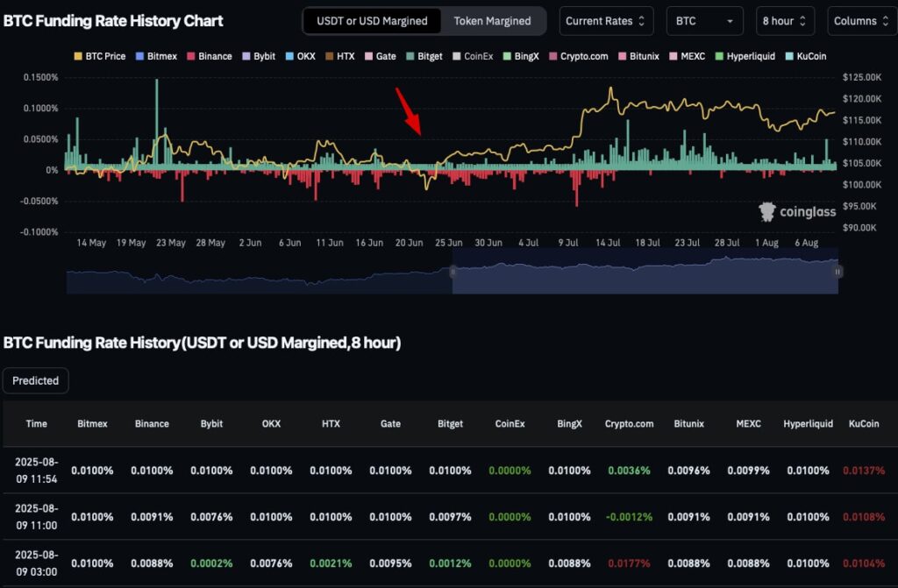
Task: Click the Binance table column header
Action: pos(152,423)
